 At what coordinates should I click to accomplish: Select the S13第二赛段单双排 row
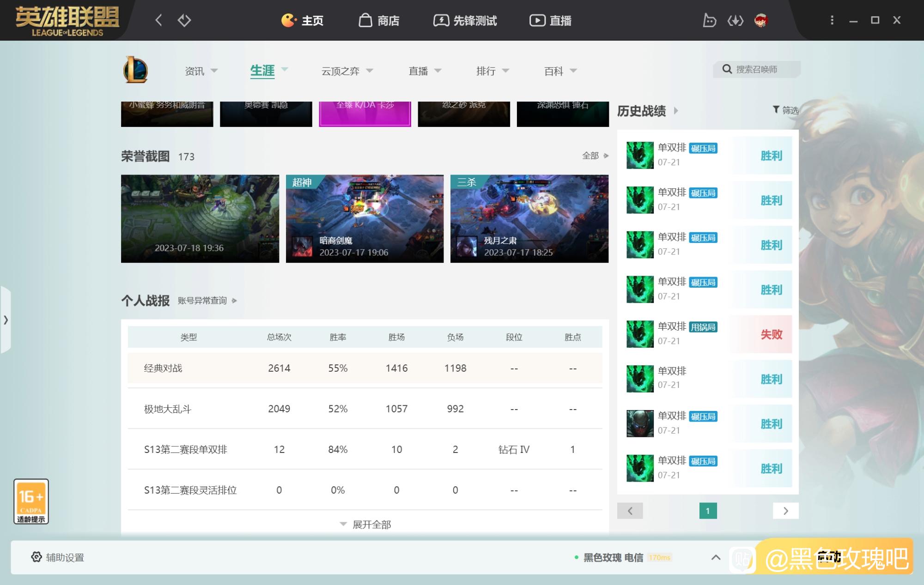(365, 449)
